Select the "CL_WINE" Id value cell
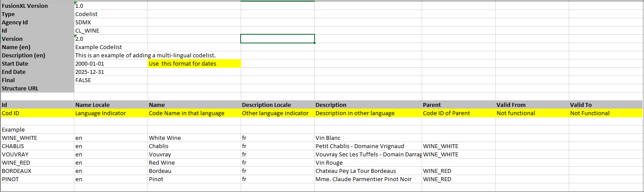 111,31
